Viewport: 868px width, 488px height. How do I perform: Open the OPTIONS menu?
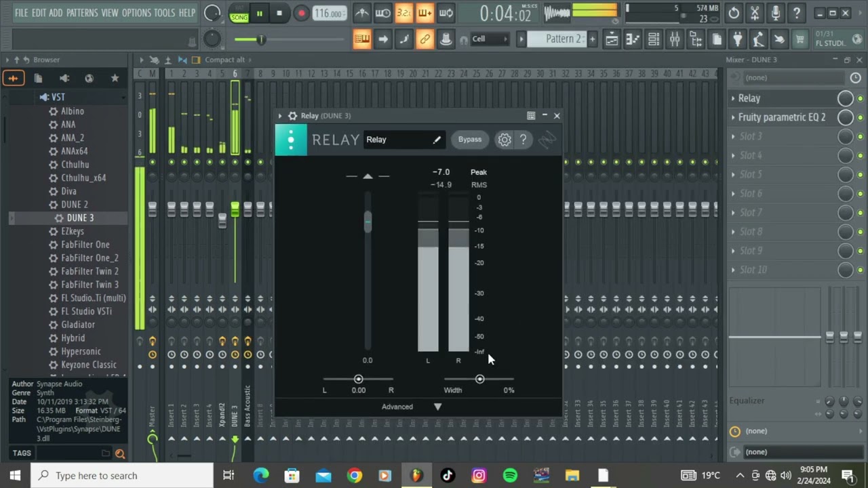[x=136, y=13]
